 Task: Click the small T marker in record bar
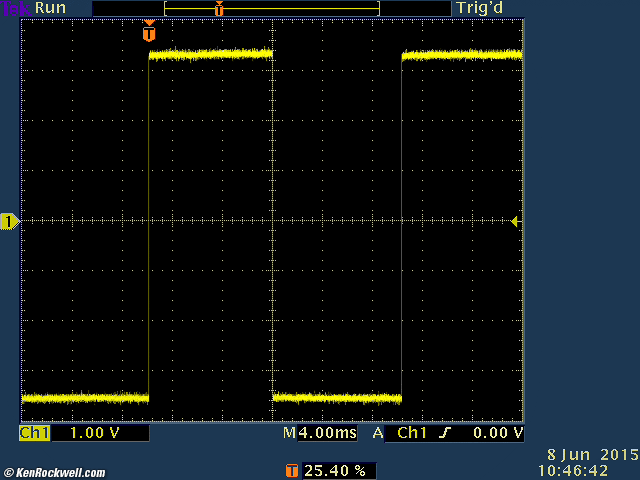pyautogui.click(x=219, y=9)
